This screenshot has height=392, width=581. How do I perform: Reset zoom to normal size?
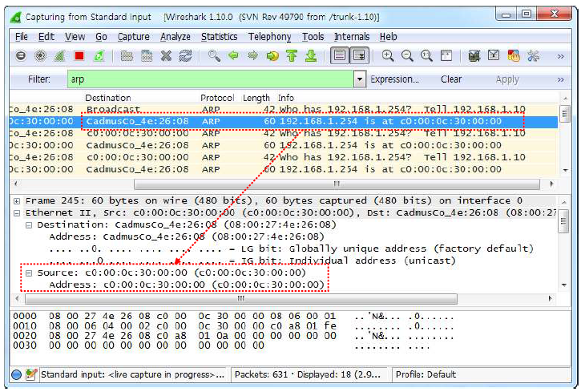click(426, 56)
